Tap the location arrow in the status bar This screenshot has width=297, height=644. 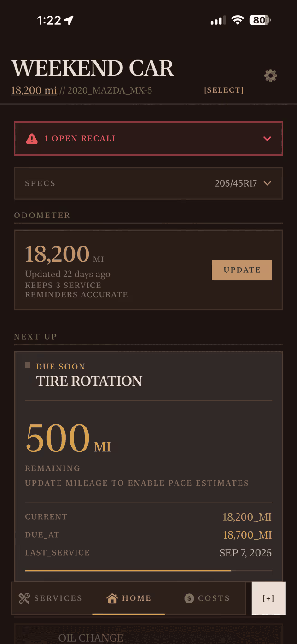point(69,20)
